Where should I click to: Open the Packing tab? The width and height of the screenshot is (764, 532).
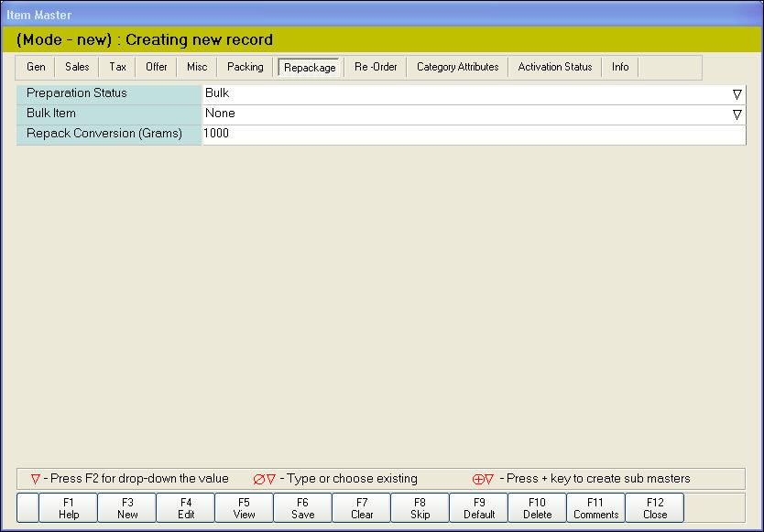[245, 67]
